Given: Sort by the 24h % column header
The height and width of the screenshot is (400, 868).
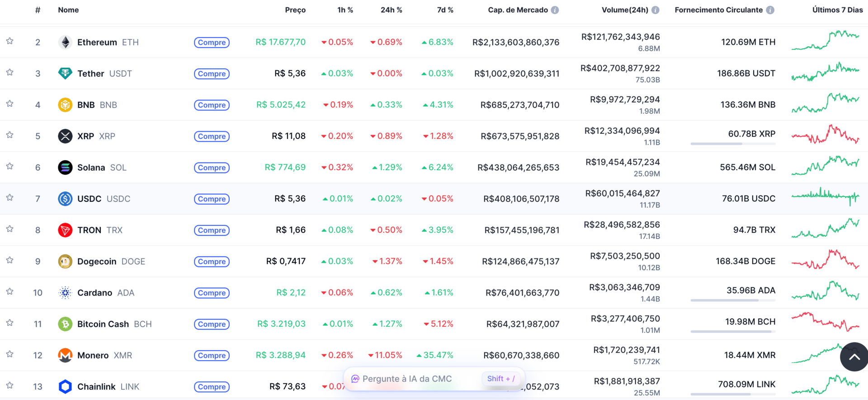Looking at the screenshot, I should coord(391,10).
